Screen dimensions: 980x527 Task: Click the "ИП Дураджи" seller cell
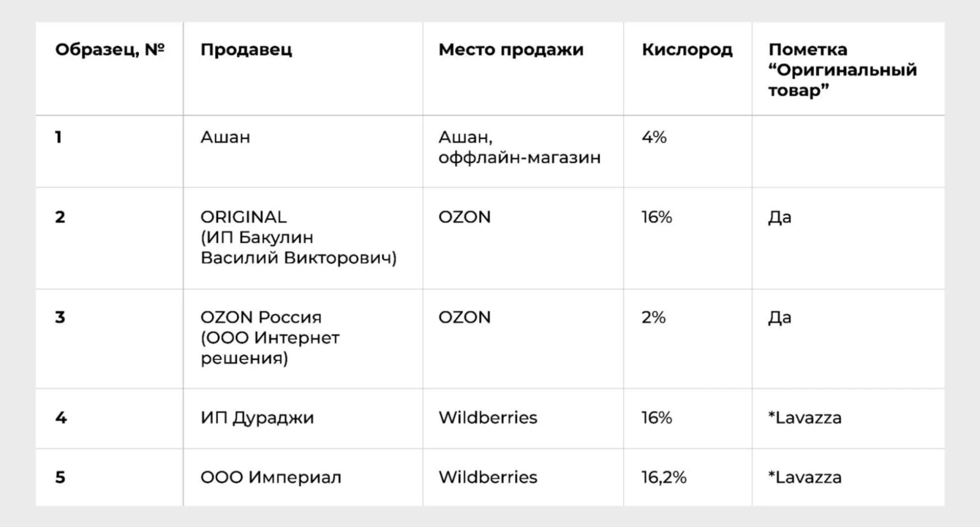tap(257, 418)
